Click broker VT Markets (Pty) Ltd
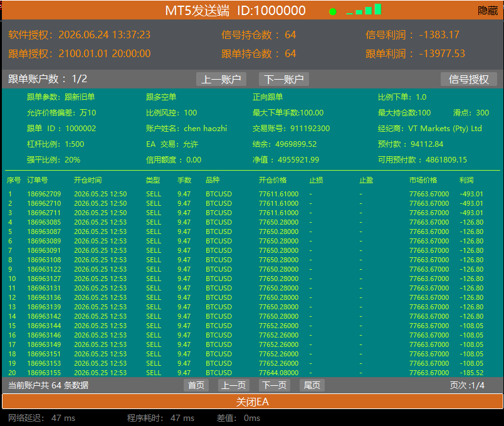 point(445,129)
